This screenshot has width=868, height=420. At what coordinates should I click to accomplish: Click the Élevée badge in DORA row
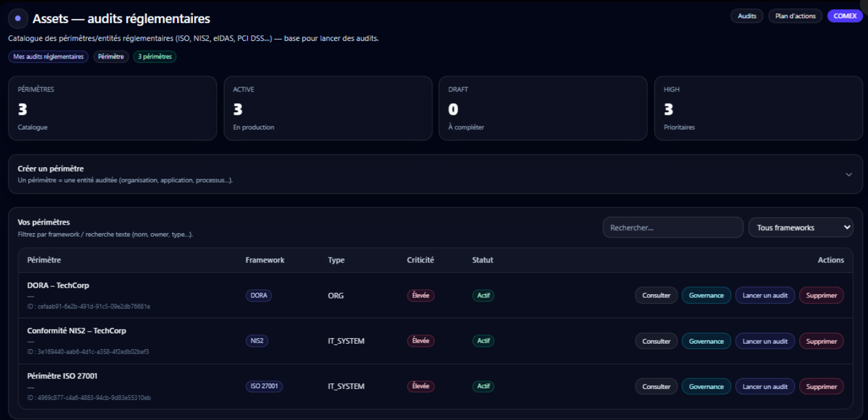[421, 295]
